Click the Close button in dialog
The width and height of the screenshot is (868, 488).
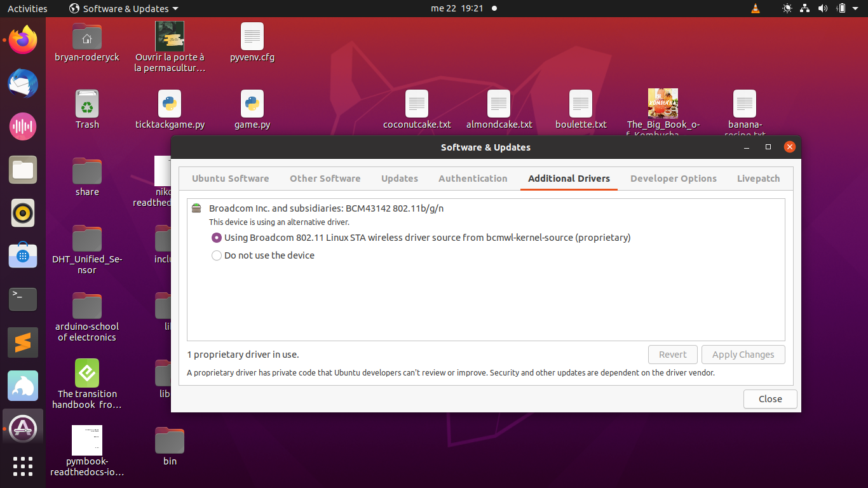(x=770, y=399)
